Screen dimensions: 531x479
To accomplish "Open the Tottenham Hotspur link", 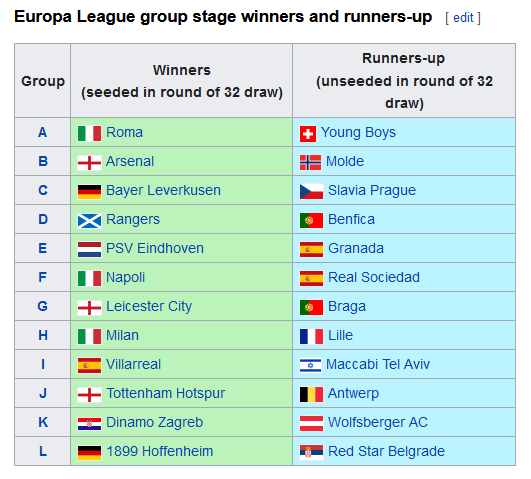I will click(x=166, y=393).
